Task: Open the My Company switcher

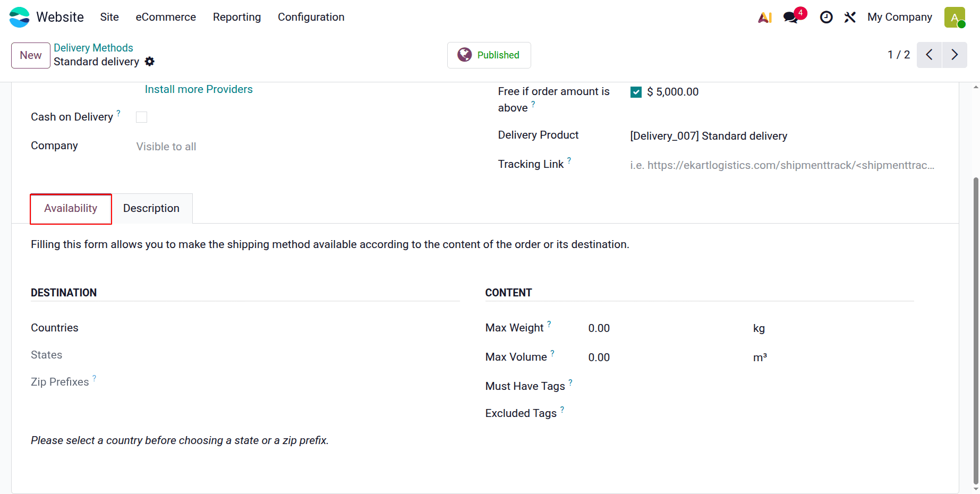Action: [x=899, y=17]
